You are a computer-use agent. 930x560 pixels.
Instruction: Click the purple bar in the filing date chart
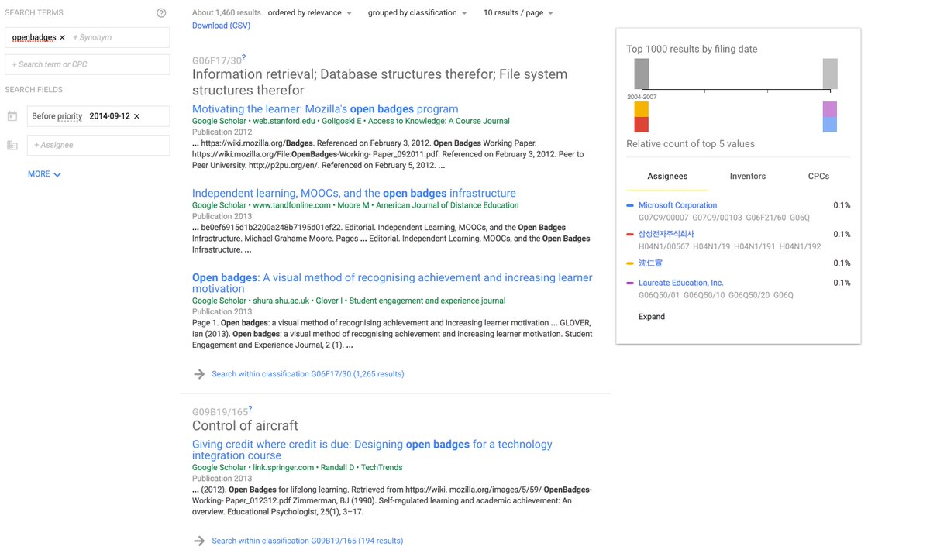[830, 109]
